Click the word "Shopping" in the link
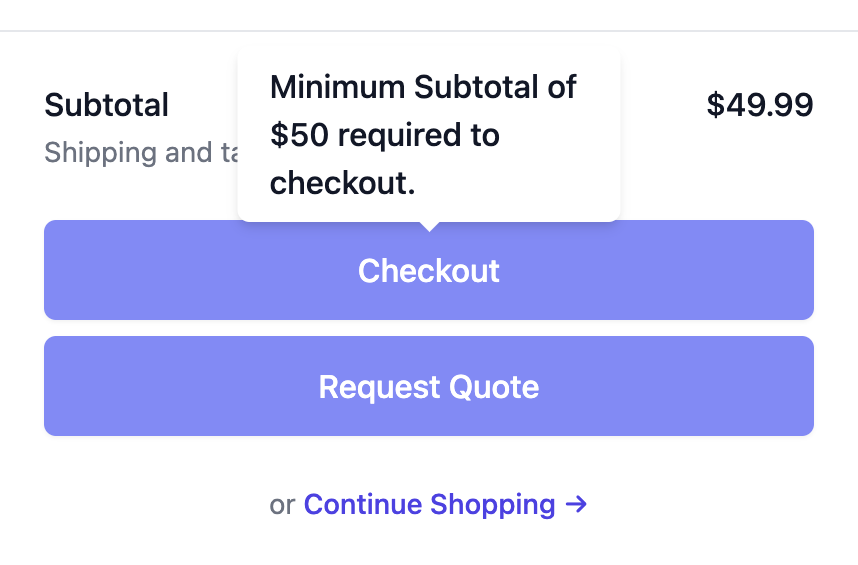Screen dimensions: 858x565 click(x=492, y=505)
